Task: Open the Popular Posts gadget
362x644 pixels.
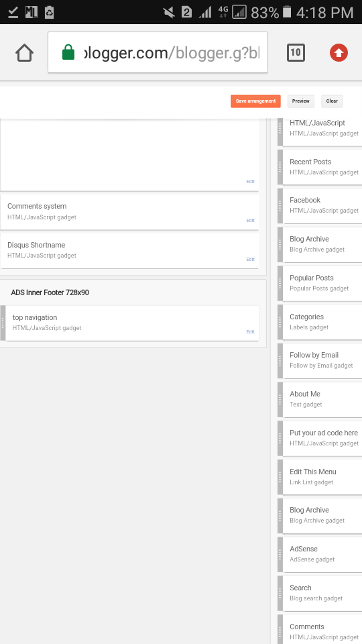Action: 322,283
